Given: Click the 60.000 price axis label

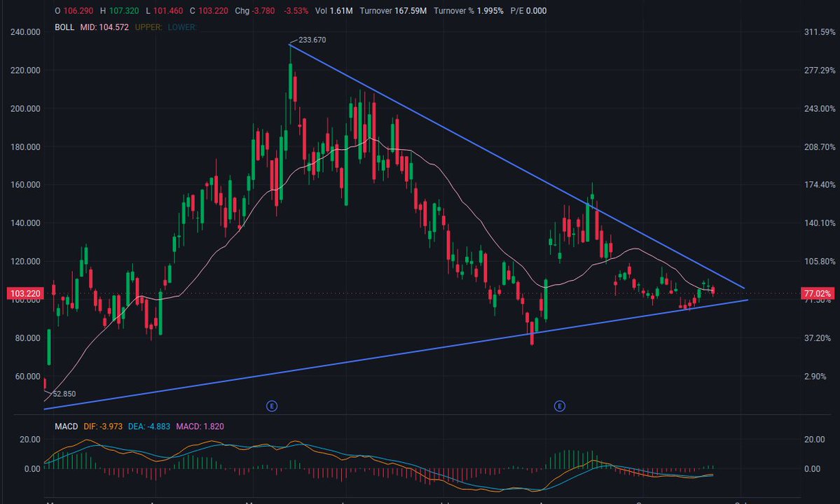Looking at the screenshot, I should [x=27, y=377].
